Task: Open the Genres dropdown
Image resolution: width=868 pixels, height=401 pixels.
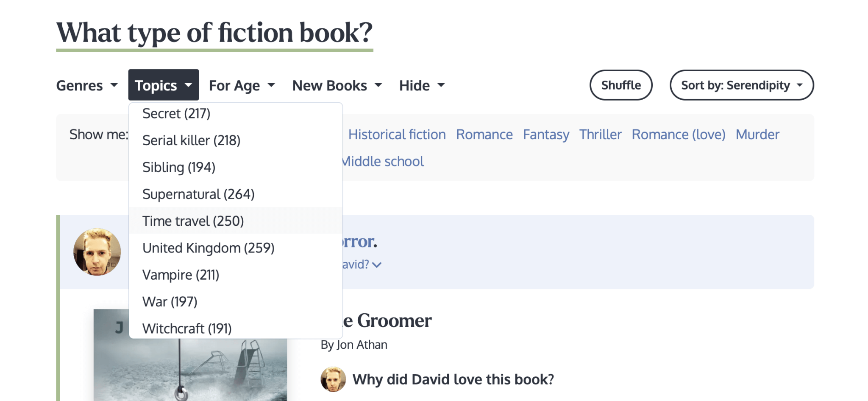Action: 86,85
